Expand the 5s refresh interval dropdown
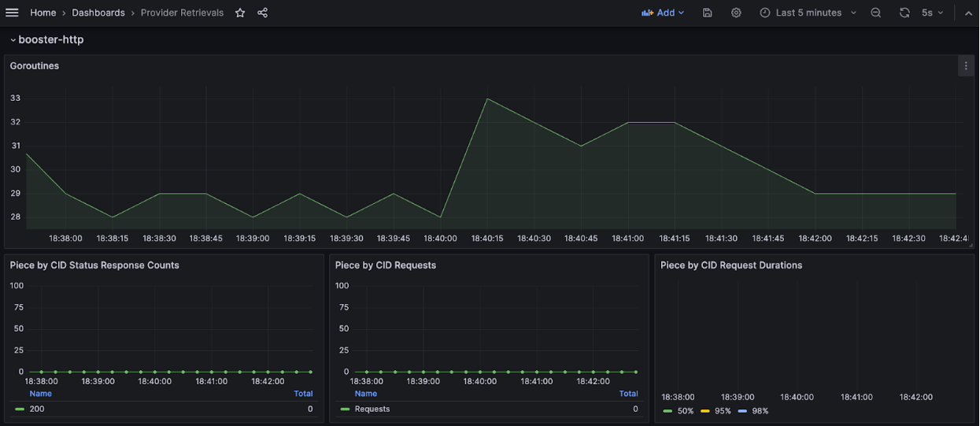The image size is (980, 426). pyautogui.click(x=933, y=13)
